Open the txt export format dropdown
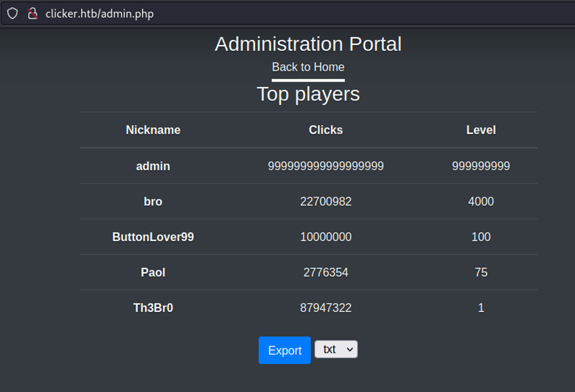 pos(336,349)
